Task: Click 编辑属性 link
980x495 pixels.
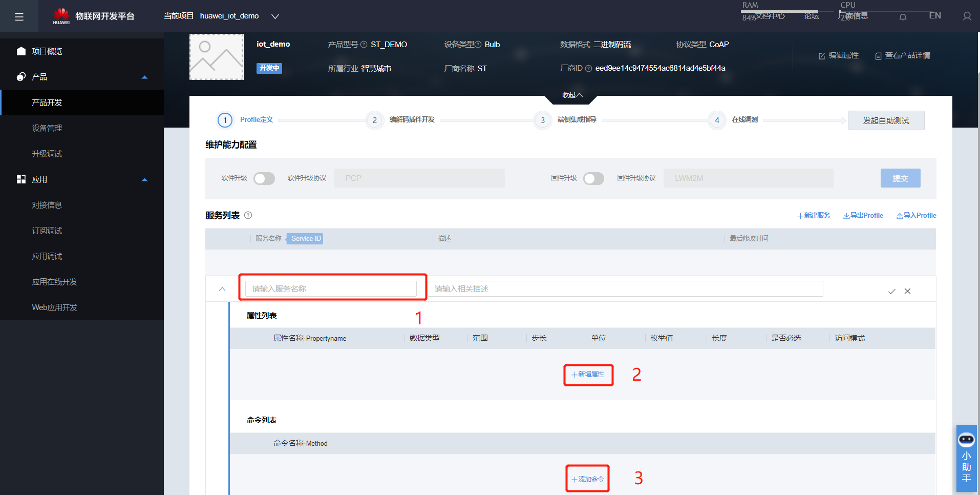Action: (x=839, y=55)
